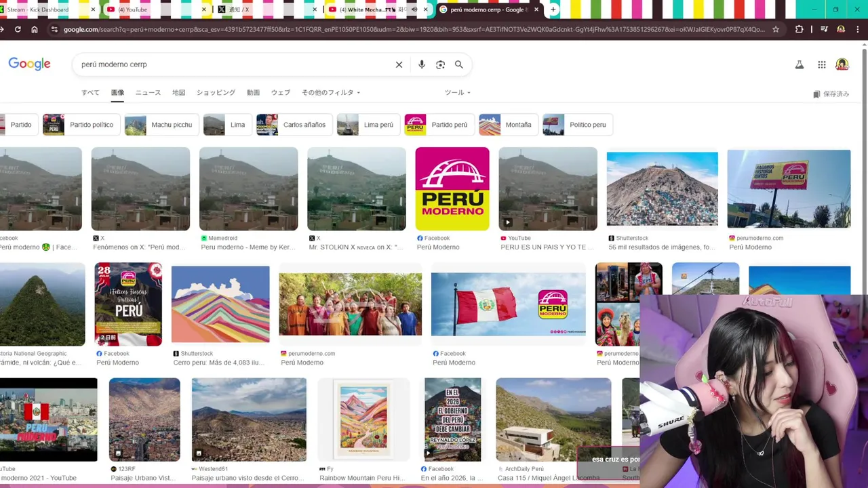Open link 'PERU ES UN PAIS Y YO TE ...'
The image size is (868, 488).
[547, 247]
